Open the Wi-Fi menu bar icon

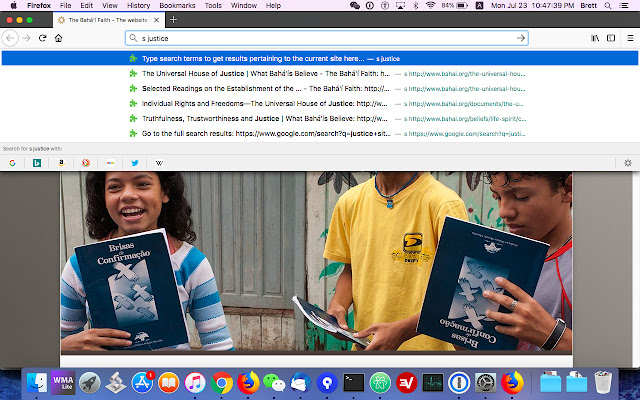[430, 5]
